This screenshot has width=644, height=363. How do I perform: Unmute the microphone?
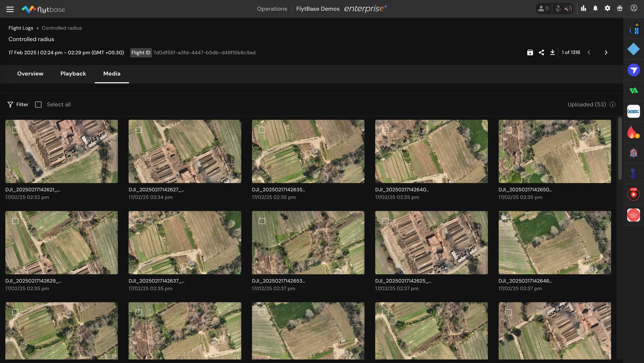[x=558, y=8]
